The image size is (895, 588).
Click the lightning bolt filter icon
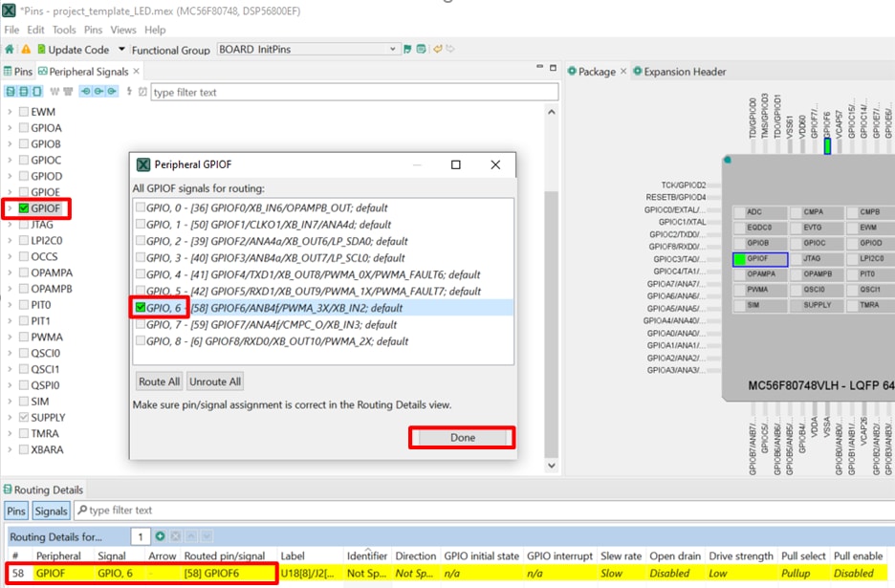[x=129, y=92]
